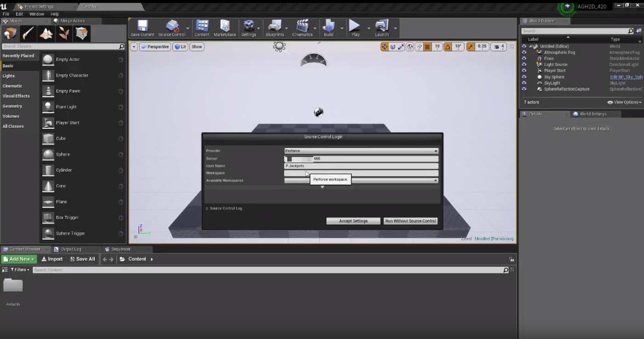The width and height of the screenshot is (644, 339).
Task: Switch to the Output Log tab
Action: point(71,249)
